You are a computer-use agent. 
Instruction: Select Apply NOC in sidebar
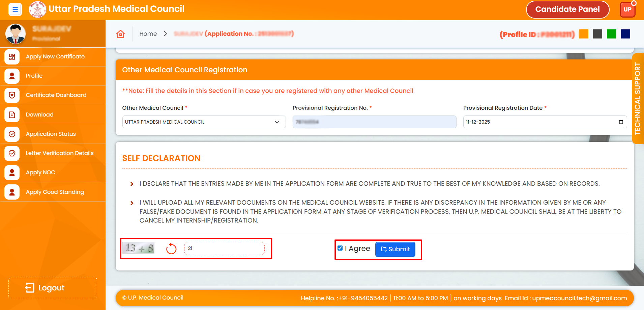click(40, 173)
